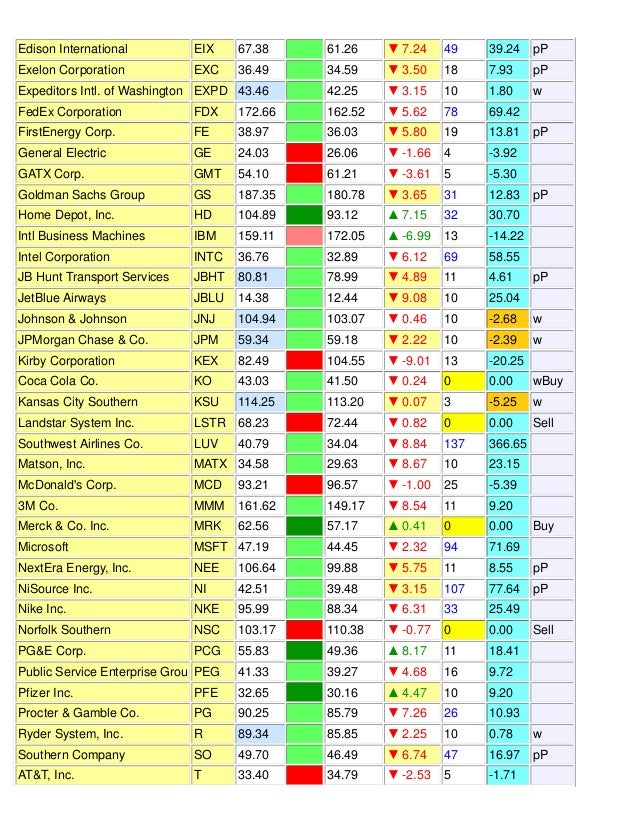Select FedEx price value '172.66'
This screenshot has width=638, height=826.
(257, 112)
